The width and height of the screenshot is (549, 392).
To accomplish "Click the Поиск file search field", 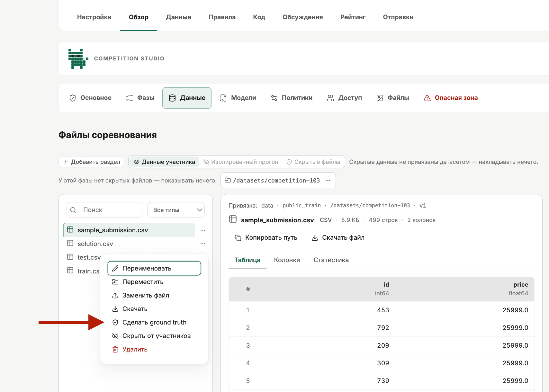I will click(105, 210).
